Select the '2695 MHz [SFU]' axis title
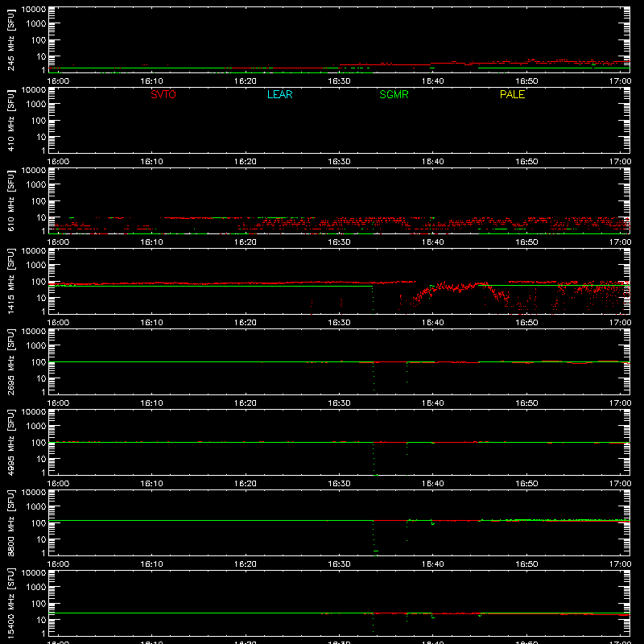The width and height of the screenshot is (644, 644). point(11,361)
